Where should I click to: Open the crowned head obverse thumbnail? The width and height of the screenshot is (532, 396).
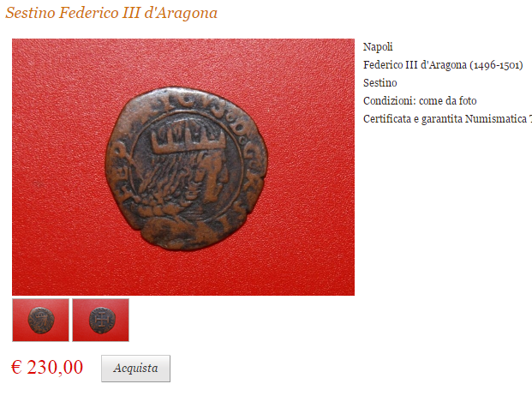pos(41,320)
